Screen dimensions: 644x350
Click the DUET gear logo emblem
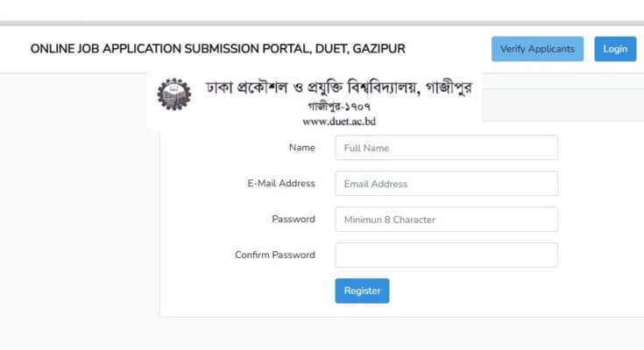coord(174,94)
